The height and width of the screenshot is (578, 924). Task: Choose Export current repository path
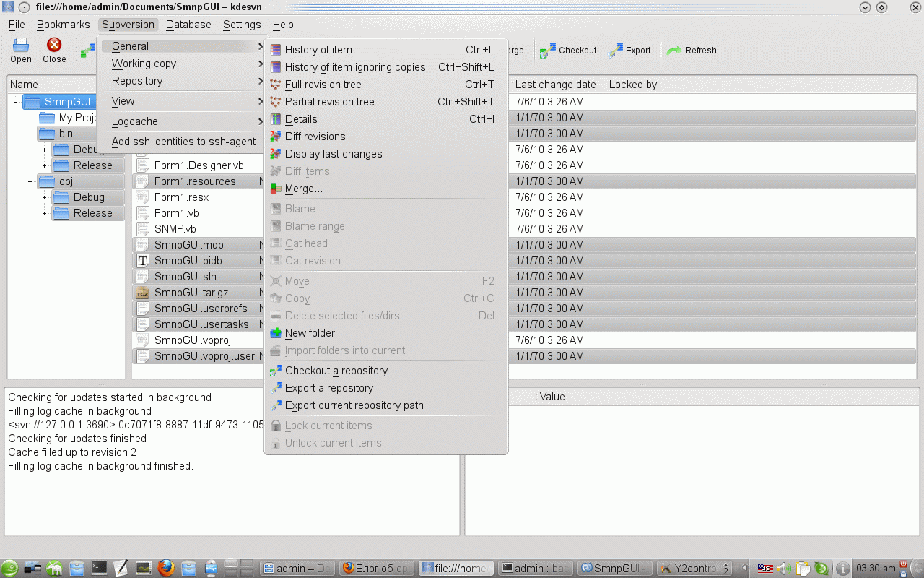386,405
